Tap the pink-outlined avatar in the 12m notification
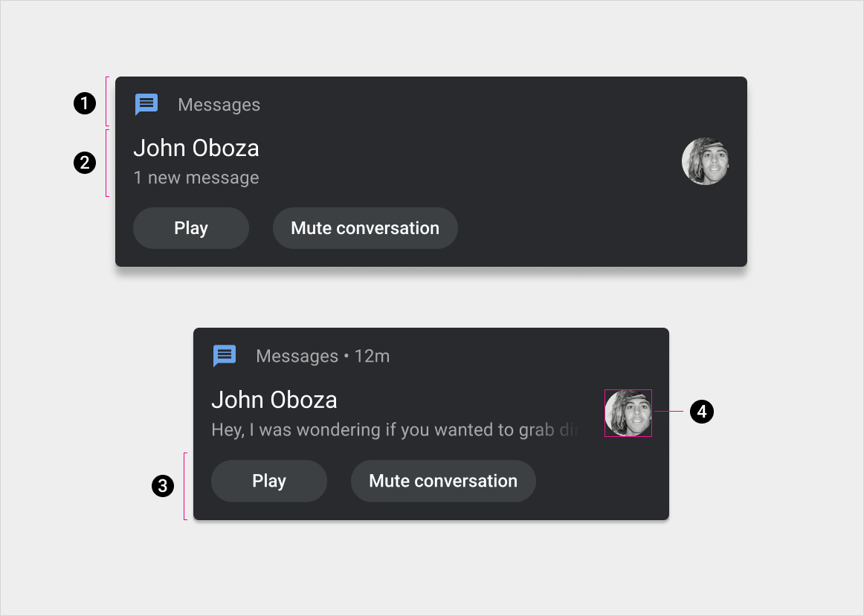The image size is (864, 616). coord(628,413)
